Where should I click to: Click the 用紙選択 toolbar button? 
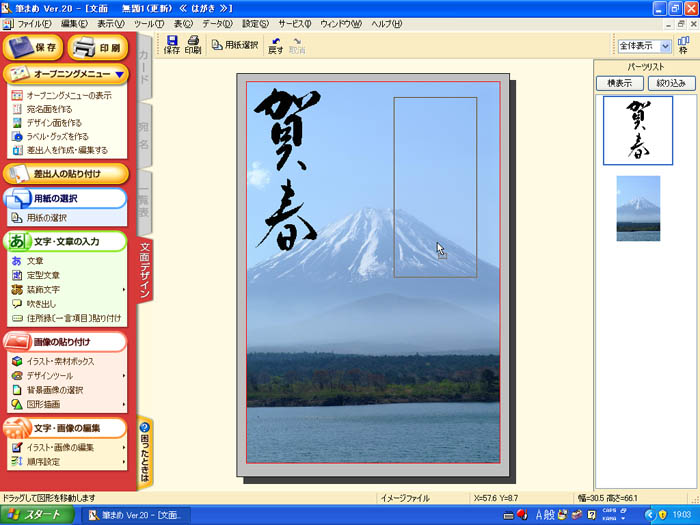[235, 45]
